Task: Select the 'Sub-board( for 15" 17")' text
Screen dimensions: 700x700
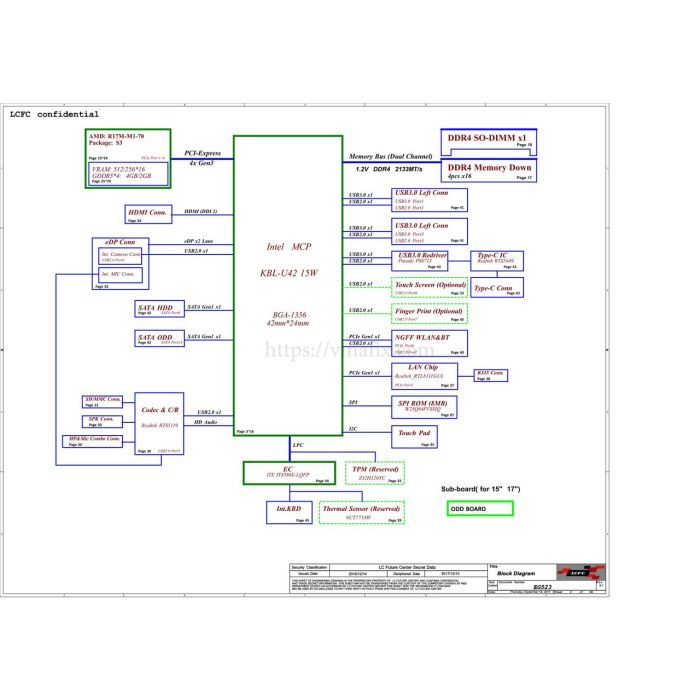Action: (481, 489)
